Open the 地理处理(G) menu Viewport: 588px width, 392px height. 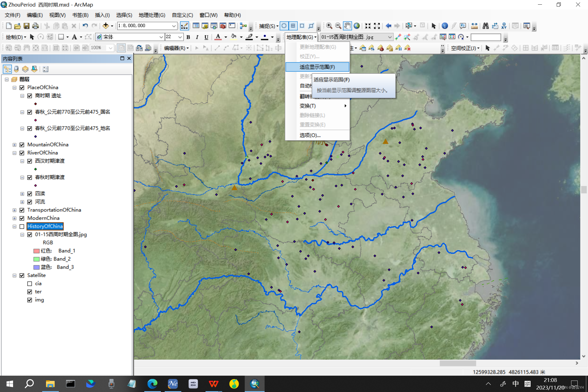pos(152,15)
